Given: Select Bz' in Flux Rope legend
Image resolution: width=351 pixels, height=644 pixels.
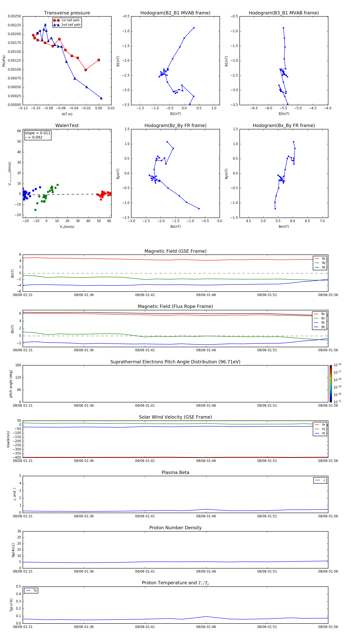Looking at the screenshot, I should [320, 323].
